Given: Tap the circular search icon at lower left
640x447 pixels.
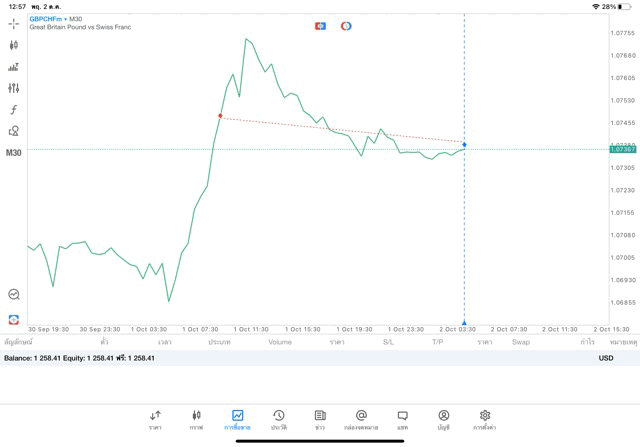Looking at the screenshot, I should pyautogui.click(x=13, y=294).
